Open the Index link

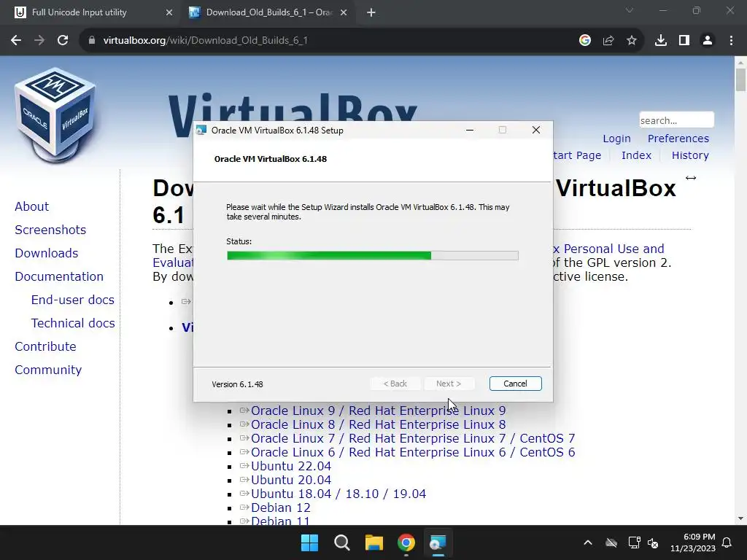(636, 155)
